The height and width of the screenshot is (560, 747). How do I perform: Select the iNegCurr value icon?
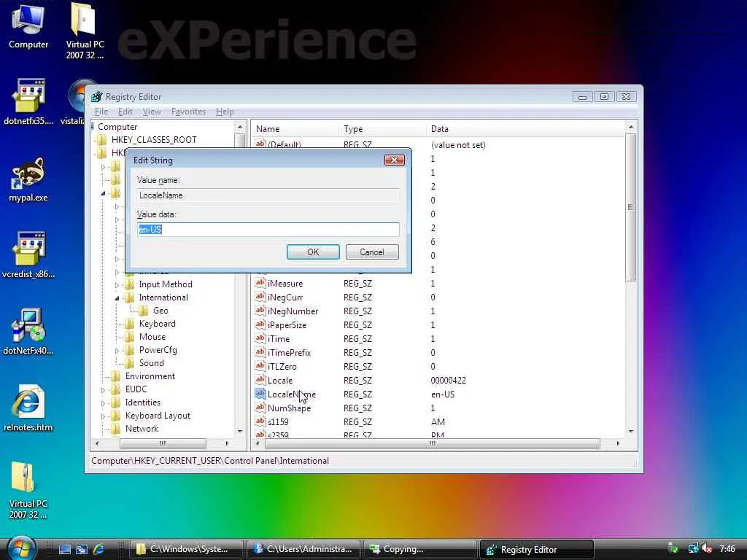260,297
